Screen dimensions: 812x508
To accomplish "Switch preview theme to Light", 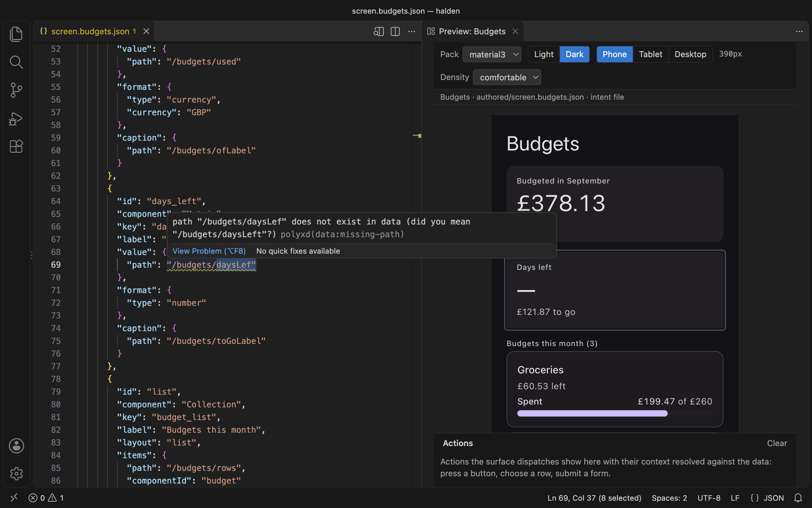I will (544, 54).
